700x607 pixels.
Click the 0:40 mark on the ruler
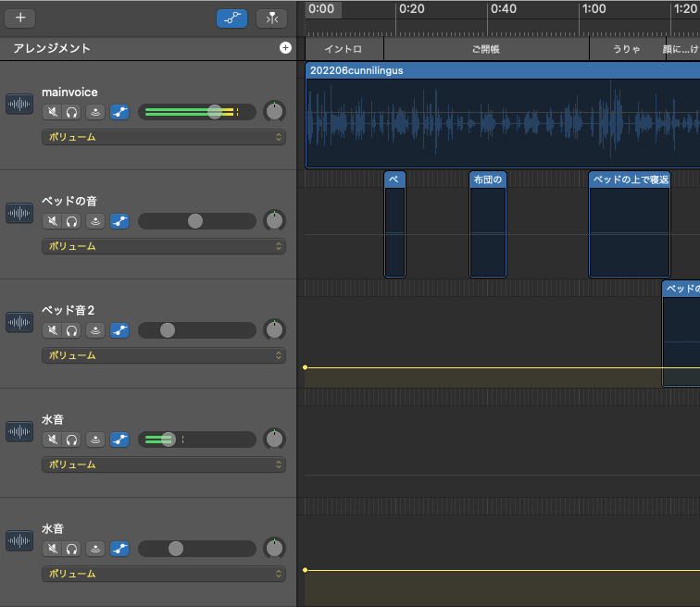(x=503, y=9)
